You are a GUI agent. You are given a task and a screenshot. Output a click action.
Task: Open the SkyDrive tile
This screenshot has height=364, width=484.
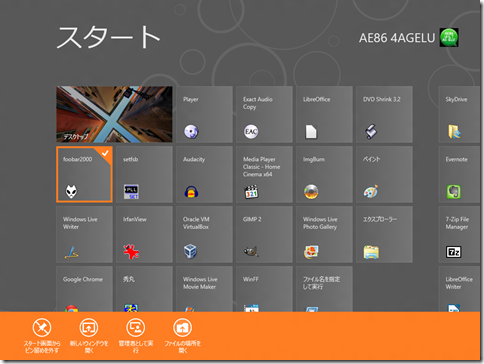click(460, 114)
